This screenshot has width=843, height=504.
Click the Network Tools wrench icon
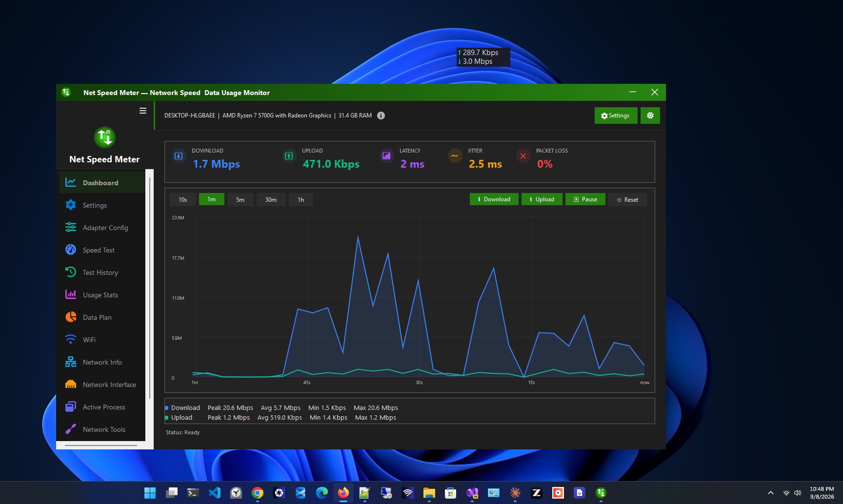tap(71, 429)
